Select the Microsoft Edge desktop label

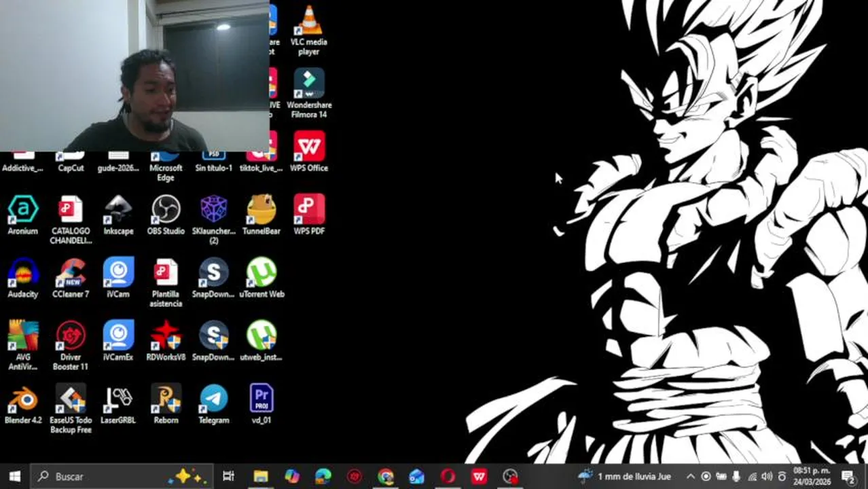click(x=166, y=173)
